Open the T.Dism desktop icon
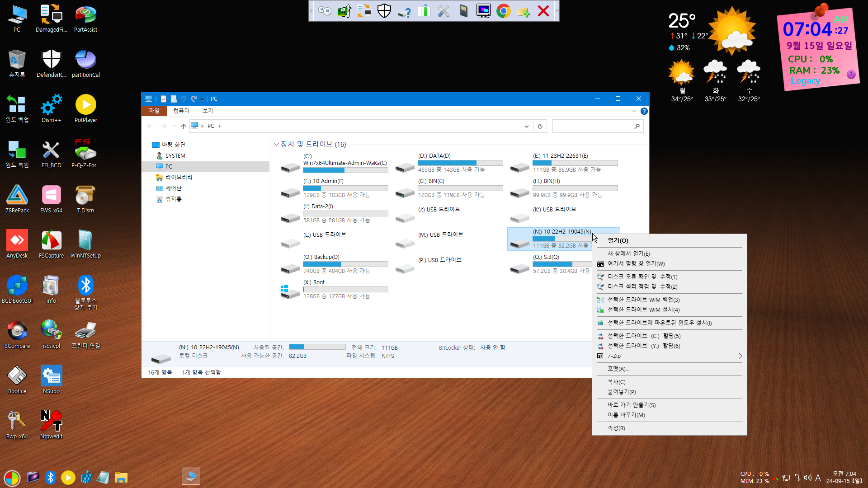868x488 pixels. 85,200
